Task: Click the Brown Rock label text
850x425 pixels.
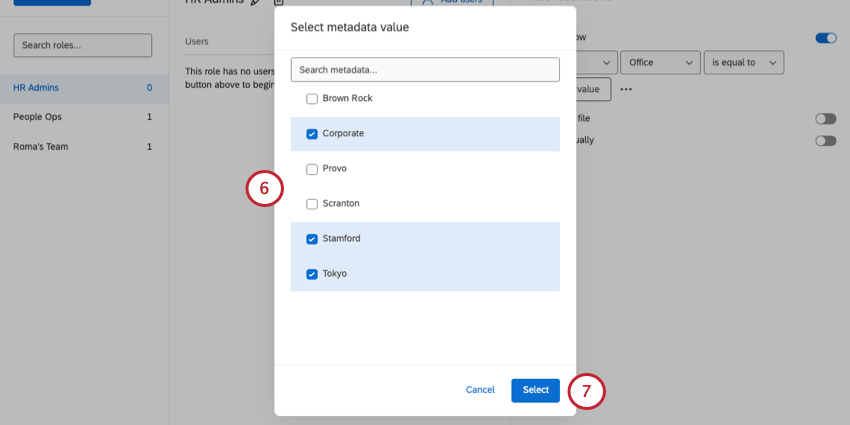Action: click(x=347, y=99)
